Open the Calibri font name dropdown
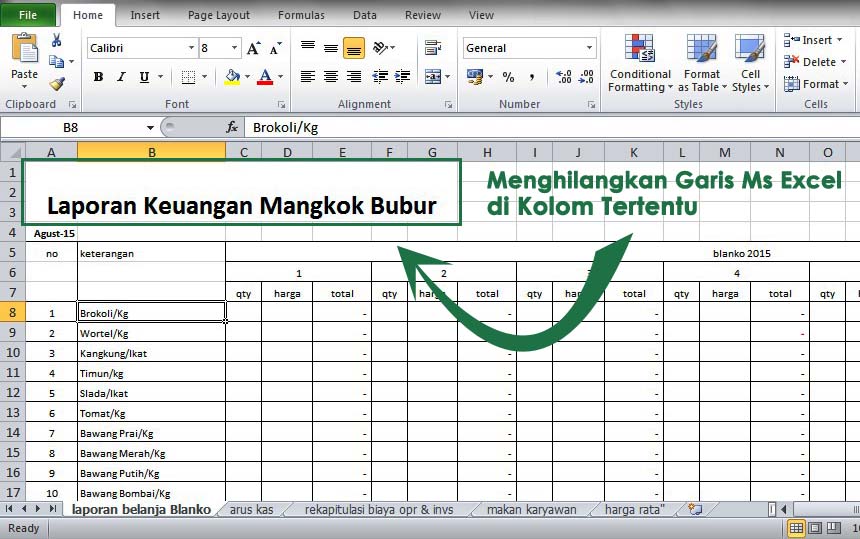 tap(191, 48)
